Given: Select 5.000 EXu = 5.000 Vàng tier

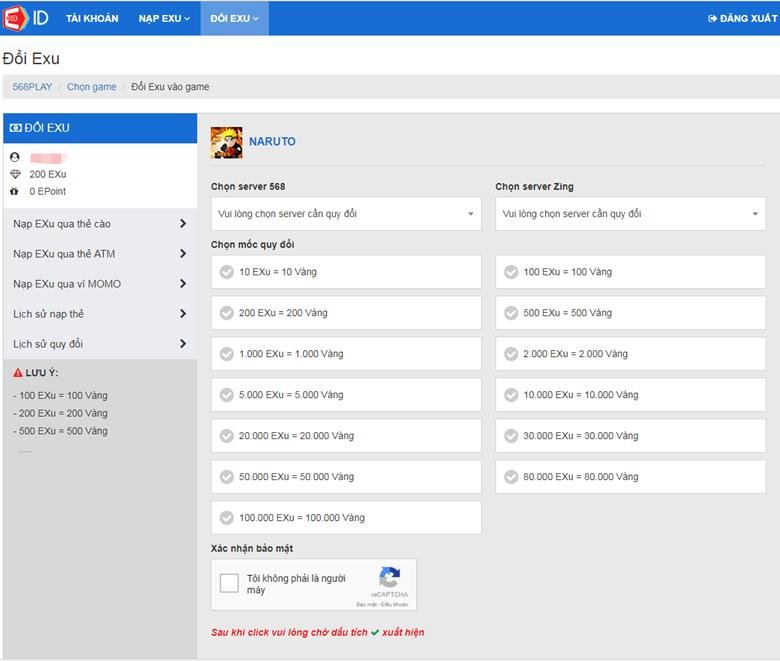Looking at the screenshot, I should click(x=346, y=395).
